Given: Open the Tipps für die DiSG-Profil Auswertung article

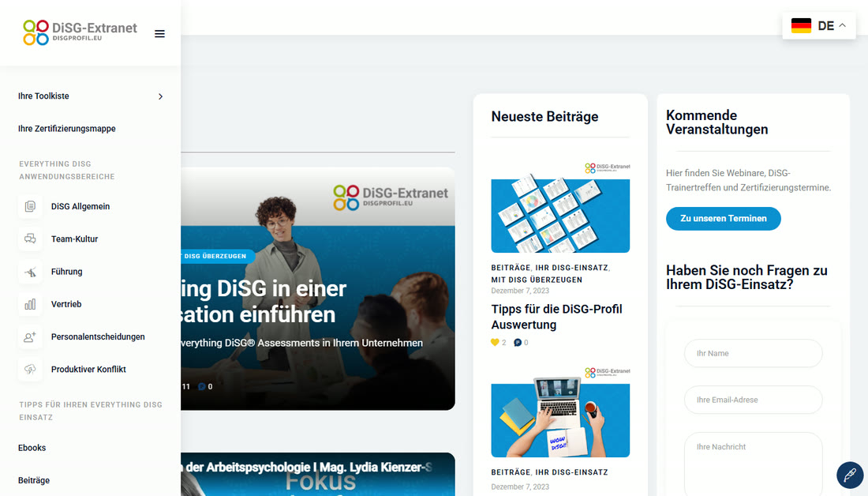Looking at the screenshot, I should pos(556,317).
